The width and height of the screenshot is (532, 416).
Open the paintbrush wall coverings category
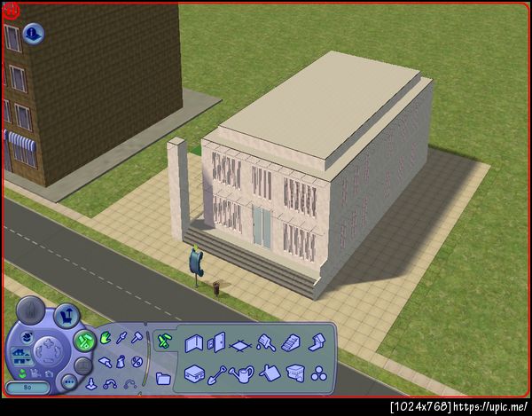(267, 342)
